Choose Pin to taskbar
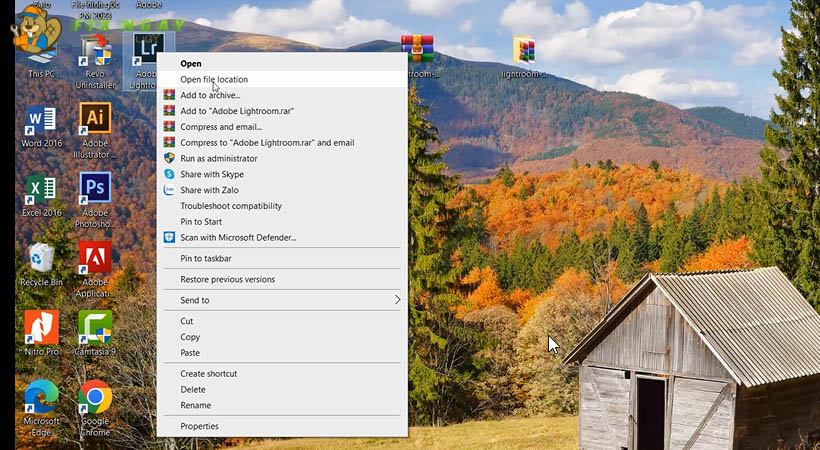 pyautogui.click(x=282, y=258)
